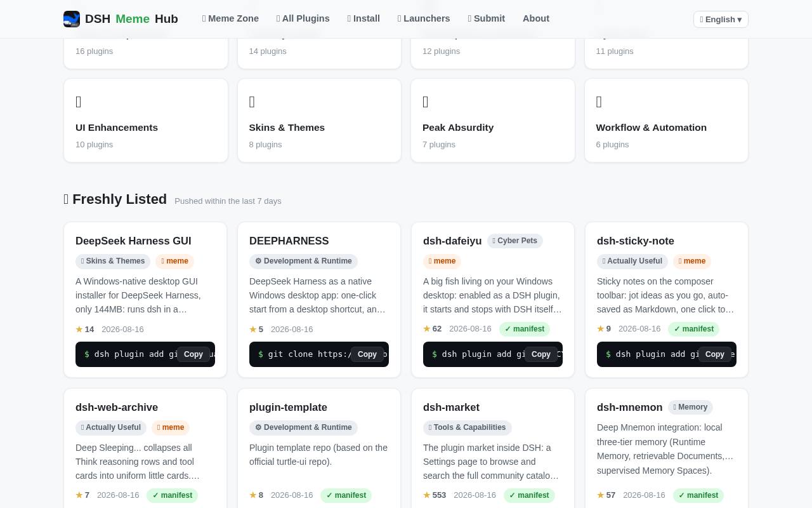
Task: Copy the DEEPHARNESS git clone command
Action: (x=367, y=354)
